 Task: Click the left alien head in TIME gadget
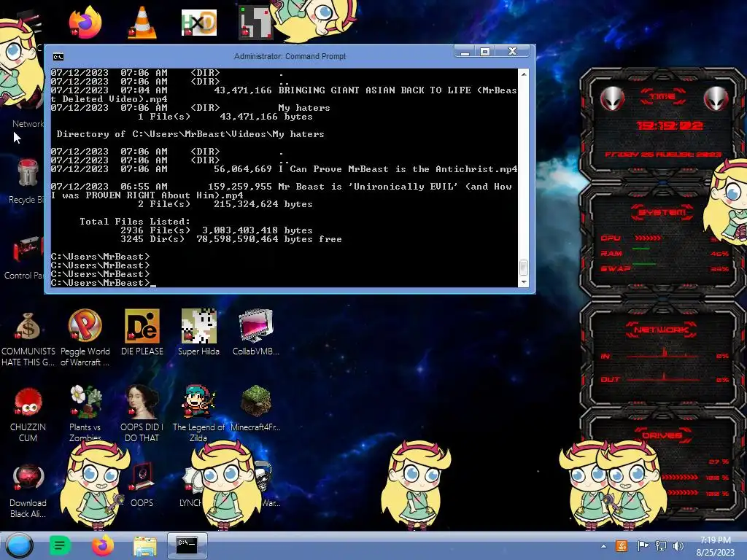[x=612, y=99]
